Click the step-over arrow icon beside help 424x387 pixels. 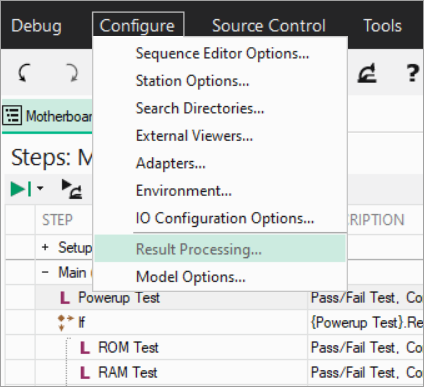pos(367,73)
